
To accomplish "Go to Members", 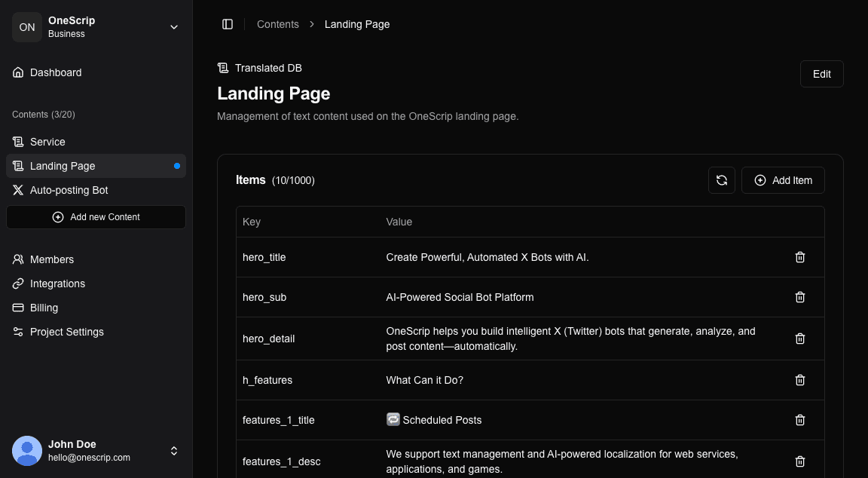I will pyautogui.click(x=96, y=259).
